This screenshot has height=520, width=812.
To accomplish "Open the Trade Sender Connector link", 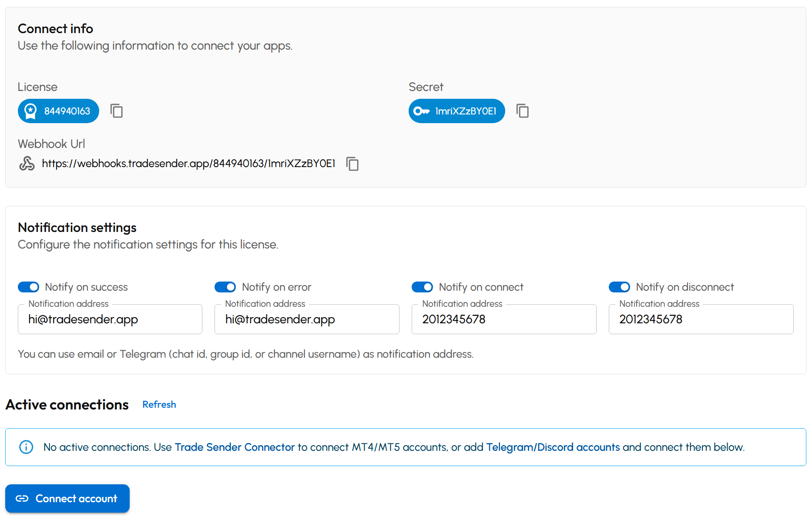I will coord(235,447).
